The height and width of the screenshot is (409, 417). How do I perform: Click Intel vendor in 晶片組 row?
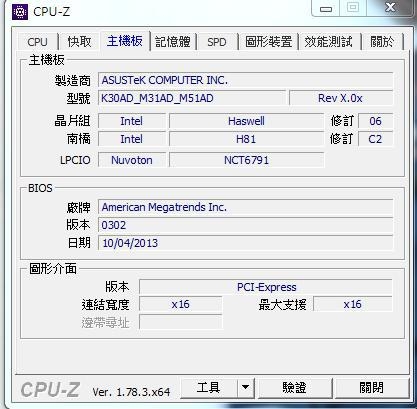tap(132, 121)
